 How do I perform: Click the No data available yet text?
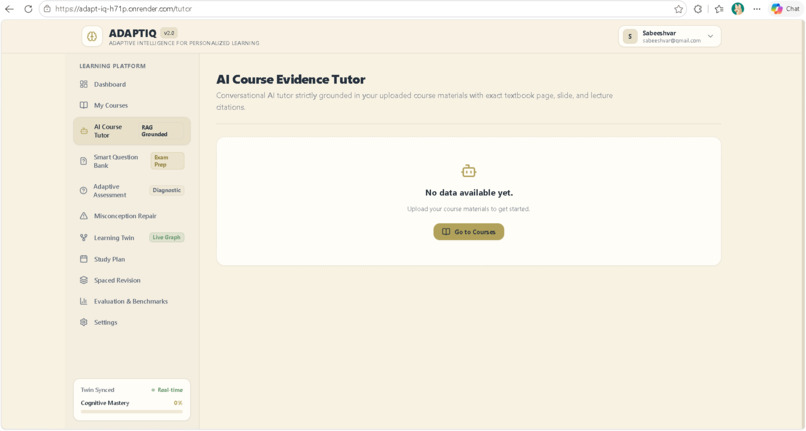(469, 193)
